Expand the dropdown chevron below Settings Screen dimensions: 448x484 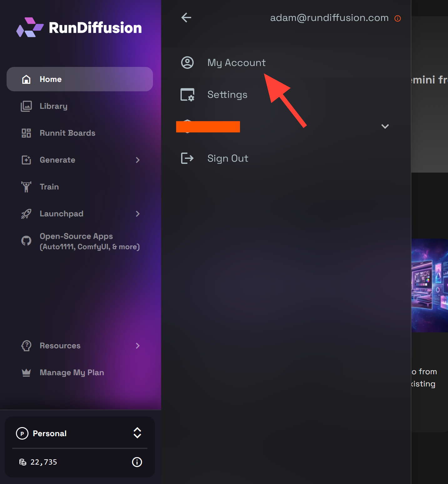(385, 126)
